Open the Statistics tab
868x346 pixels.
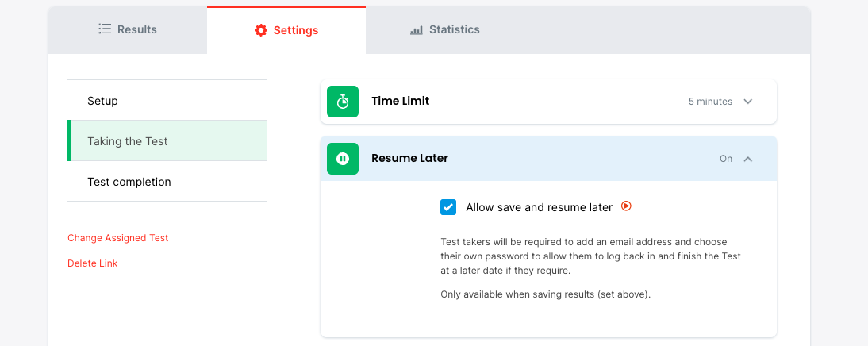[x=445, y=29]
